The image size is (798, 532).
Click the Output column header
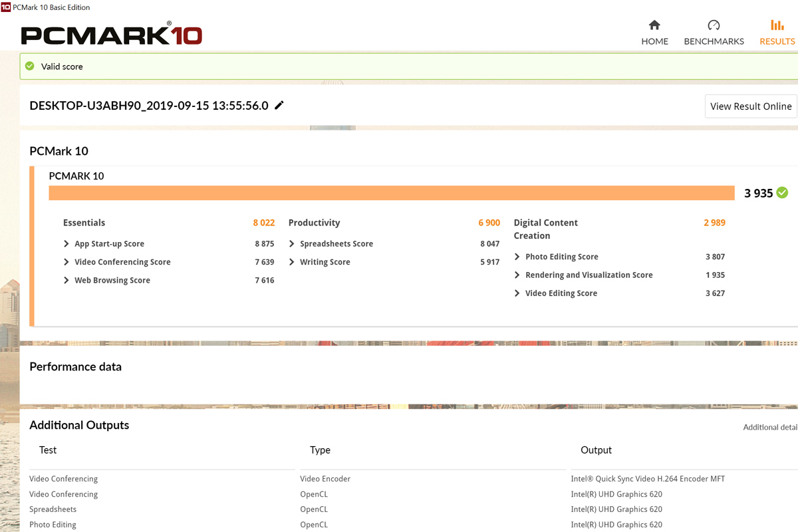[596, 450]
